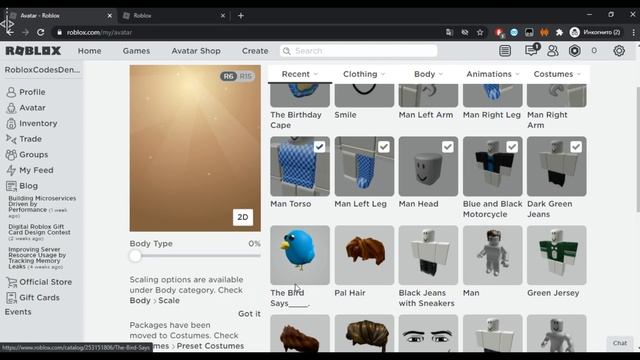Expand the Animations tab dropdown arrow
The image size is (640, 360).
518,74
